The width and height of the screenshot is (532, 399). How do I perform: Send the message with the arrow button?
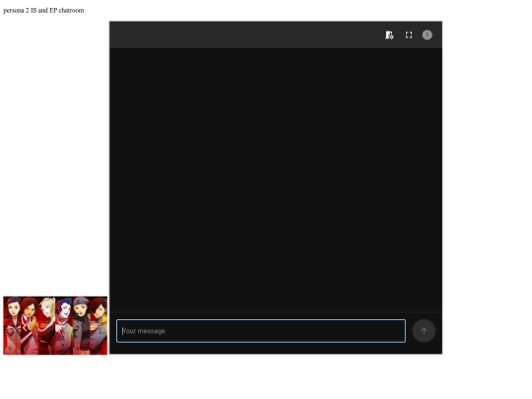coord(424,331)
